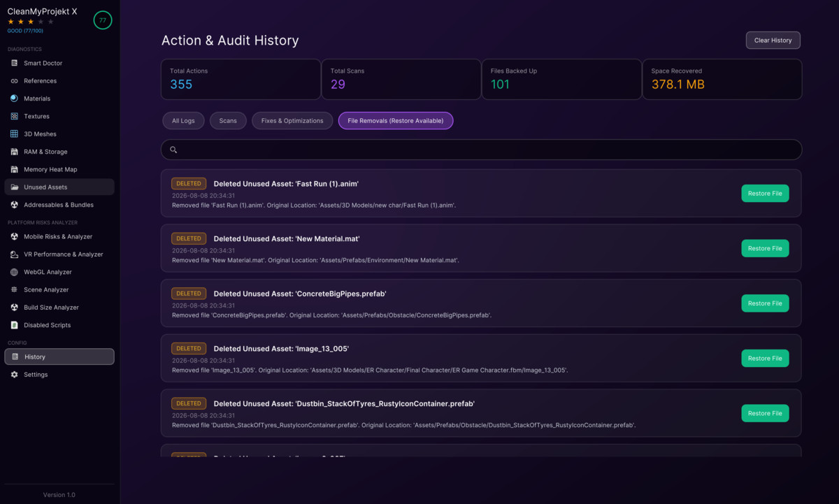Select Fixes & Optimizations filter

coord(292,121)
